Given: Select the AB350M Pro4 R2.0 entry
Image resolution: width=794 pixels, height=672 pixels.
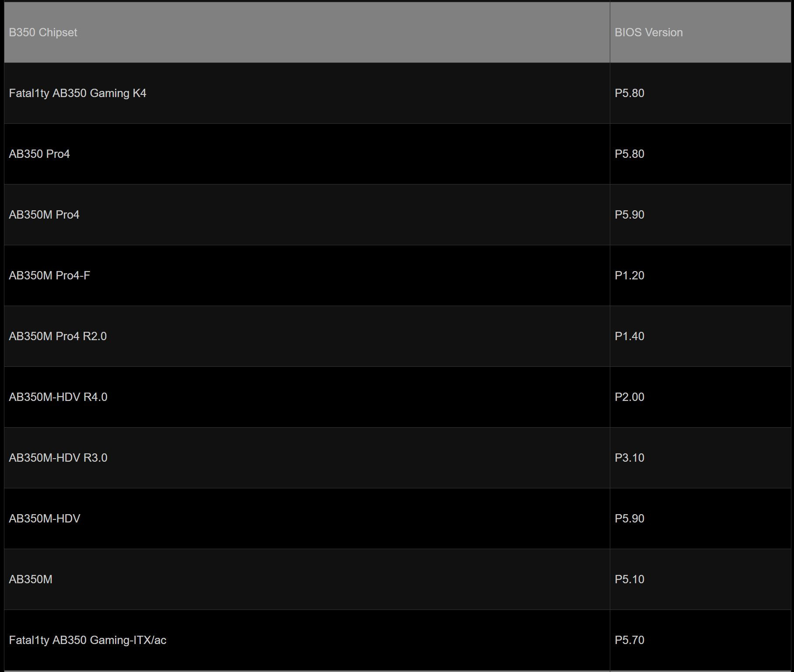Looking at the screenshot, I should point(58,336).
